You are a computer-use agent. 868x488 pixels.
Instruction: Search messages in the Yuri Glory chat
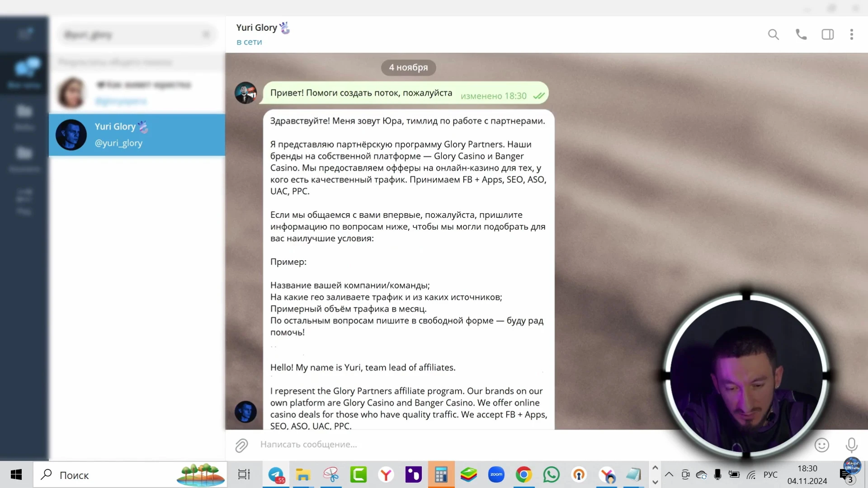(773, 34)
